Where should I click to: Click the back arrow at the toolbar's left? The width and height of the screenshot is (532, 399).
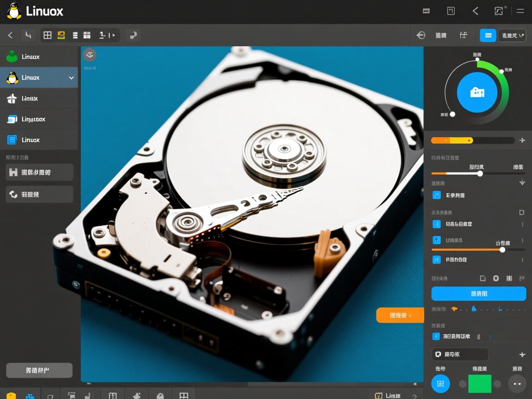coord(10,35)
